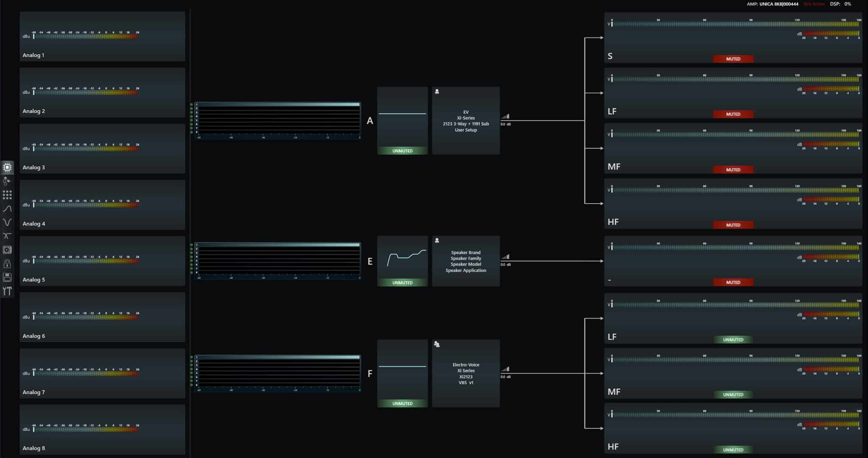The image size is (868, 458).
Task: Open the source selection nodes icon
Action: (7, 181)
